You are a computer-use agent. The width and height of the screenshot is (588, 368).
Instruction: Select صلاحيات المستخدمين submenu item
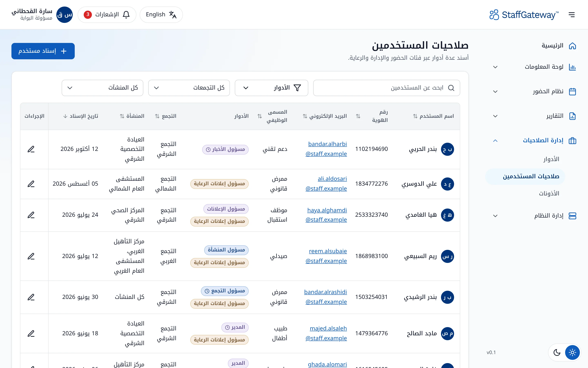pyautogui.click(x=525, y=176)
